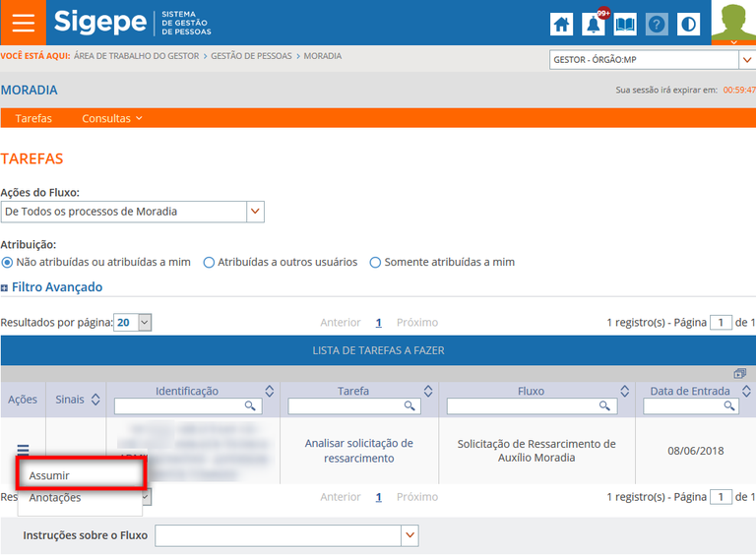This screenshot has width=756, height=558.
Task: Open the manual book icon
Action: point(625,25)
